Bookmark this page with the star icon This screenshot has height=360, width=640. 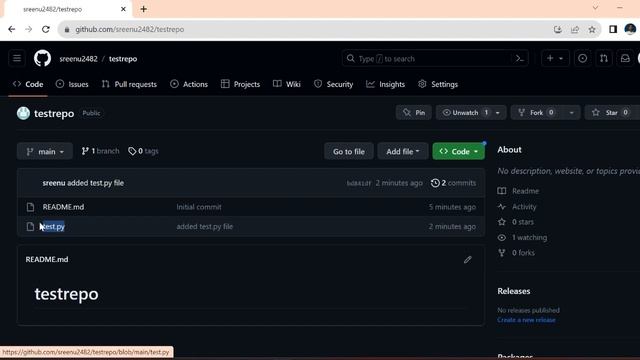tap(592, 29)
